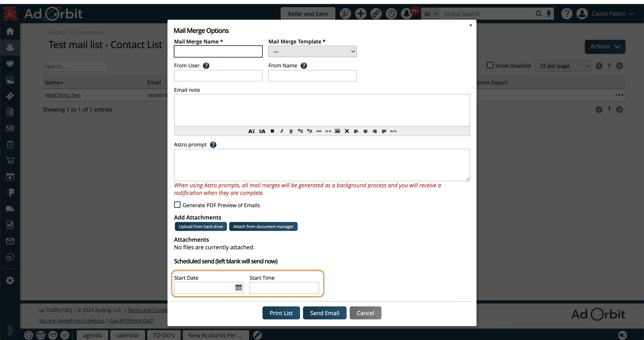Check the Astro prompt help icon
644x340 pixels.
[213, 145]
